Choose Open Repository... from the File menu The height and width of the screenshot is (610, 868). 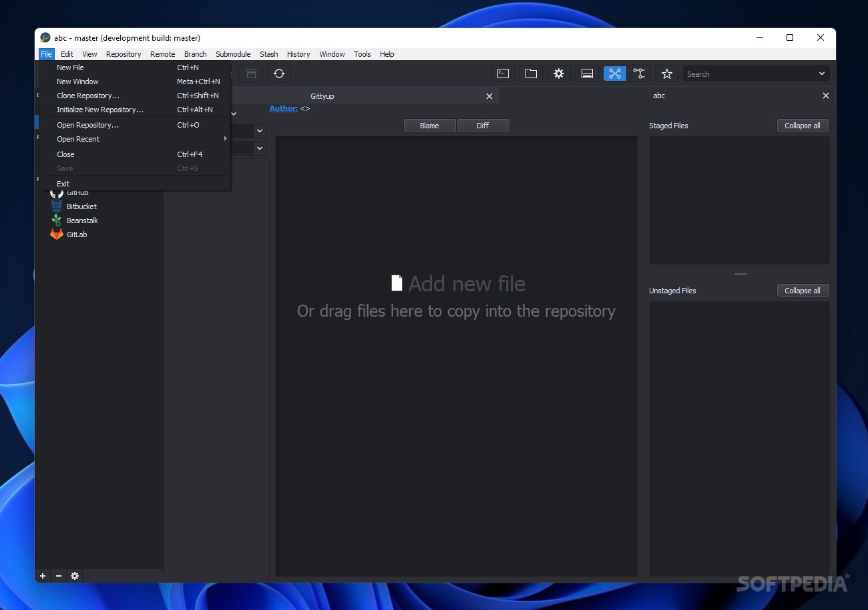coord(135,125)
